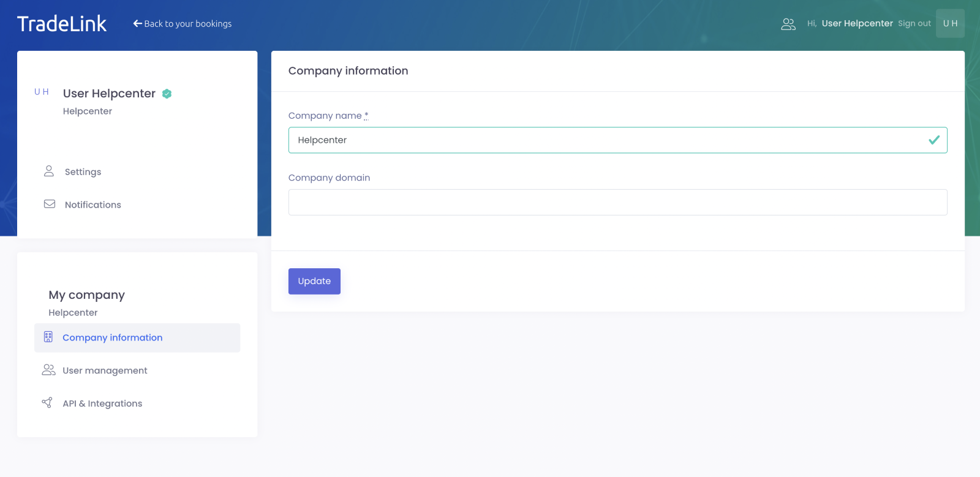
Task: Click the building icon for Company information
Action: tap(48, 337)
